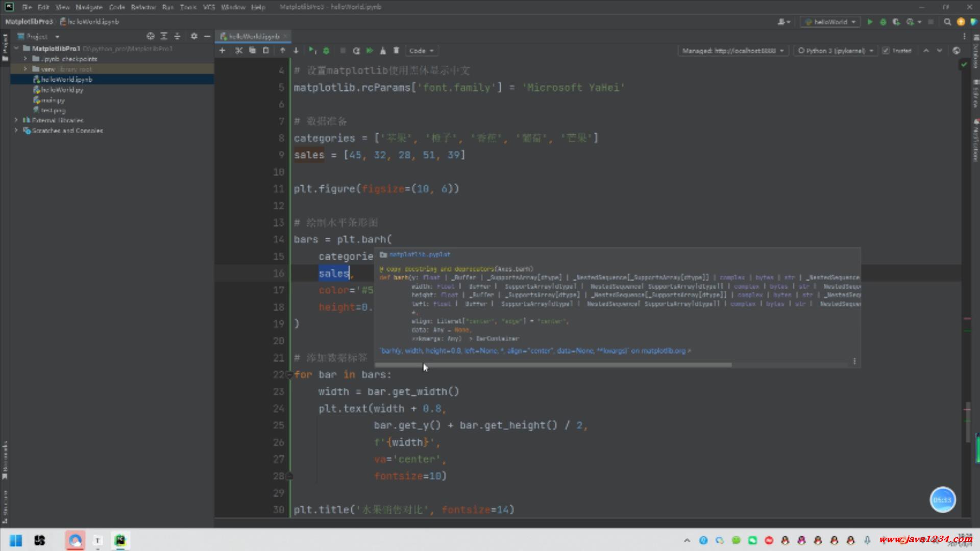Restart the Jupyter kernel
The width and height of the screenshot is (980, 551).
[356, 51]
